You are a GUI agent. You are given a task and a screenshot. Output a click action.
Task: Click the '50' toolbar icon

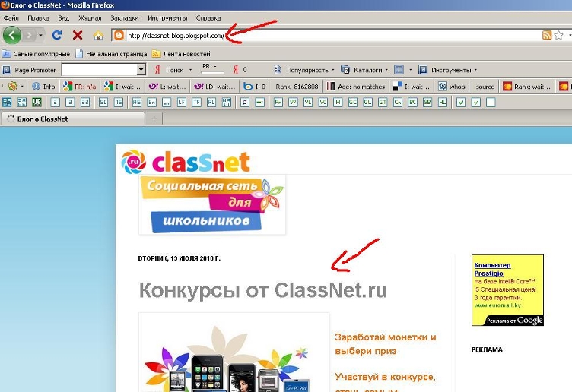103,103
